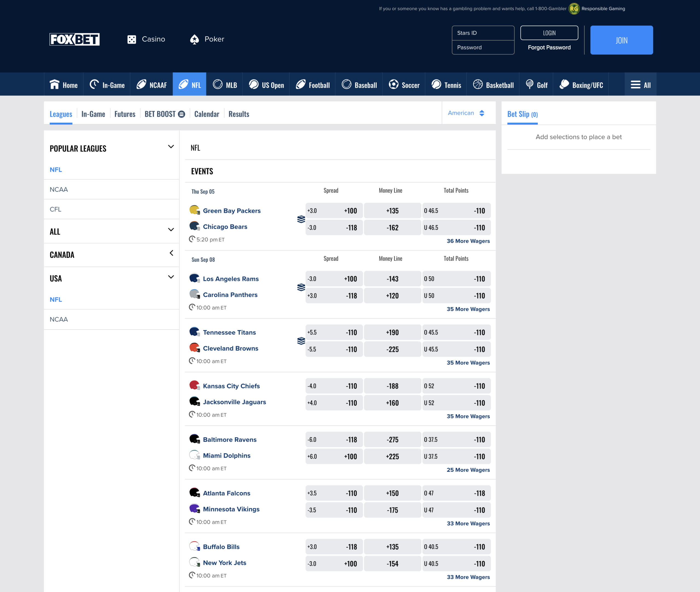Pick Minnesota Vikings -3.5 spread
Viewport: 700px width, 592px height.
[x=334, y=510]
